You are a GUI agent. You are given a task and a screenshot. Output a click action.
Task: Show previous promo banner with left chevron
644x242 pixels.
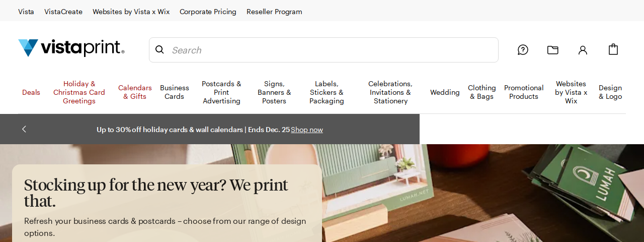[24, 129]
